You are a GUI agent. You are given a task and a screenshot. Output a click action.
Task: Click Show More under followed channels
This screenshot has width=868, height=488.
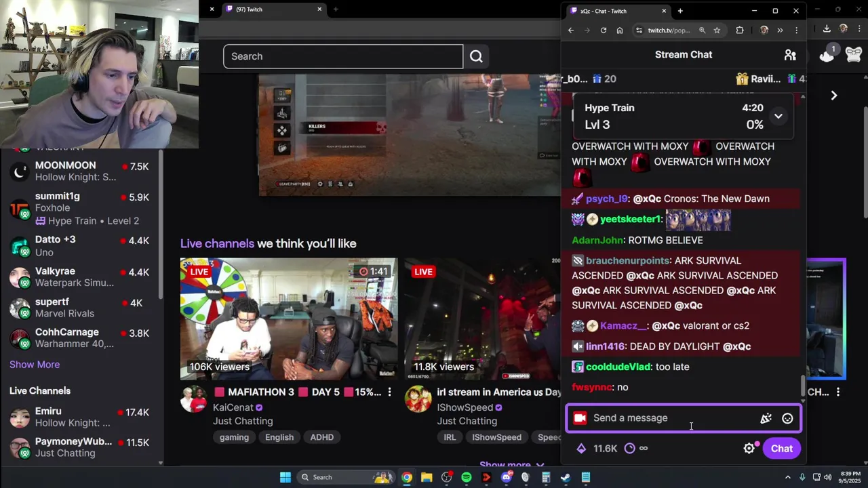click(x=35, y=365)
